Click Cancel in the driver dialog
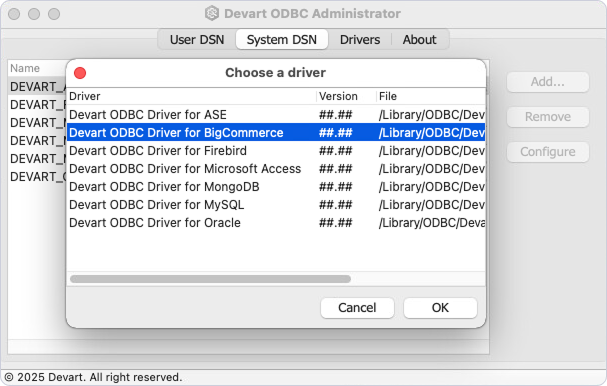The width and height of the screenshot is (607, 386). pyautogui.click(x=357, y=308)
